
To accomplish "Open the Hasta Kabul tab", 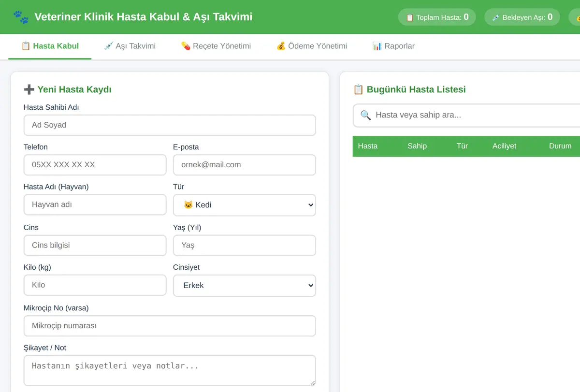I will 50,46.
